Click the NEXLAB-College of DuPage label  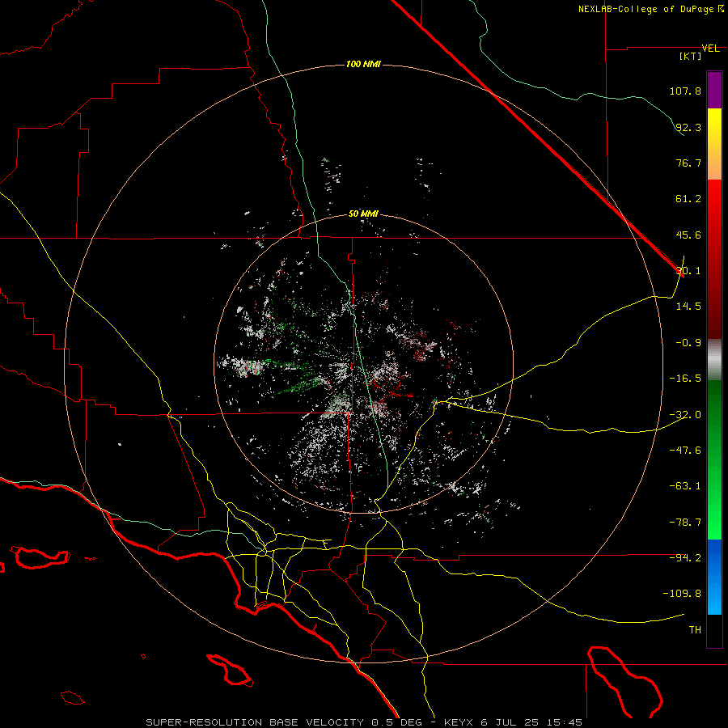point(645,9)
